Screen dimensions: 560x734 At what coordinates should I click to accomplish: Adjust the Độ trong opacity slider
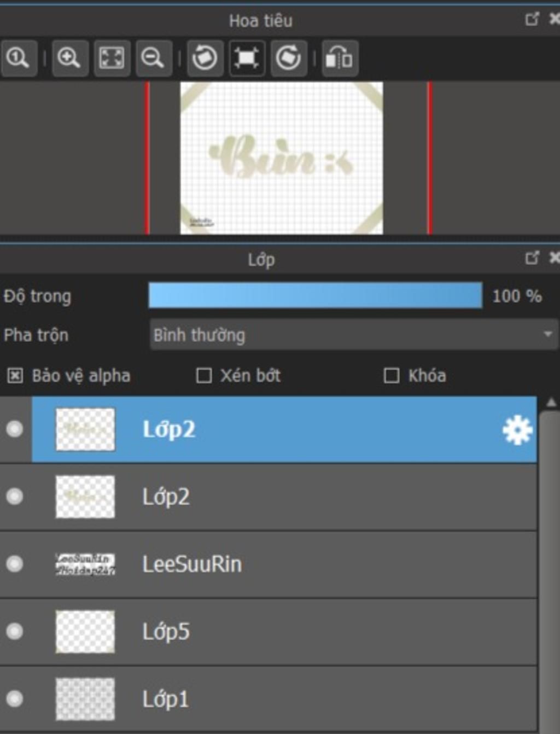pos(316,296)
